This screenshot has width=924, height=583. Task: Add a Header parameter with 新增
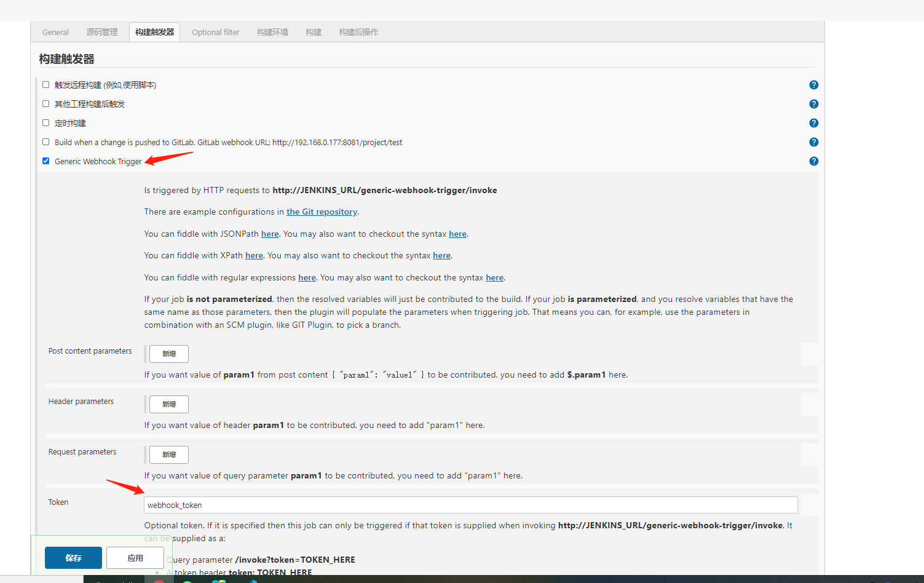(x=169, y=404)
